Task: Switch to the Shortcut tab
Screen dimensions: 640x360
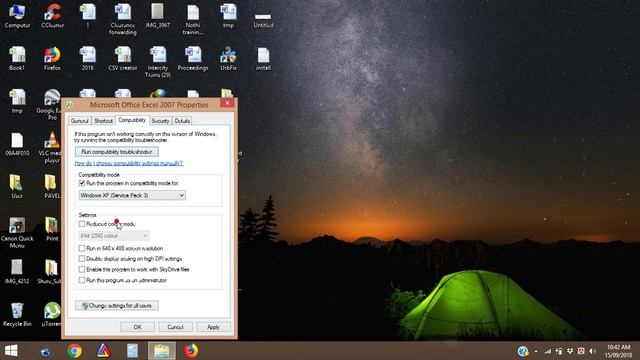Action: point(103,121)
